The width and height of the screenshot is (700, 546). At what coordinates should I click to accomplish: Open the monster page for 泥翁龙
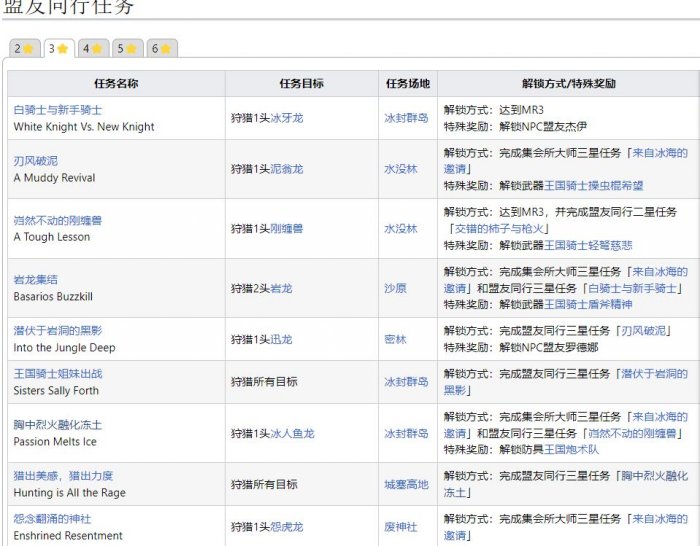click(286, 170)
